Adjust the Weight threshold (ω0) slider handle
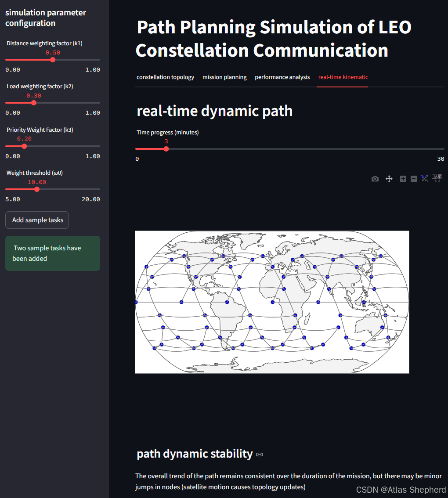The width and height of the screenshot is (448, 498). (37, 189)
